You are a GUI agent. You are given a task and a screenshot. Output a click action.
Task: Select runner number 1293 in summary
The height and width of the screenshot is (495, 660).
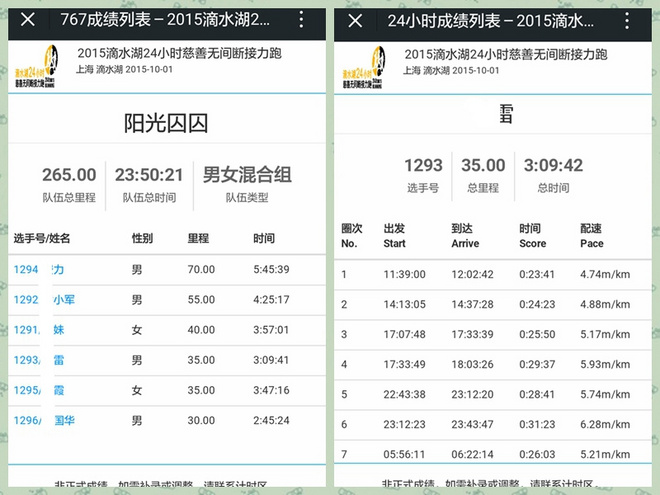point(423,165)
